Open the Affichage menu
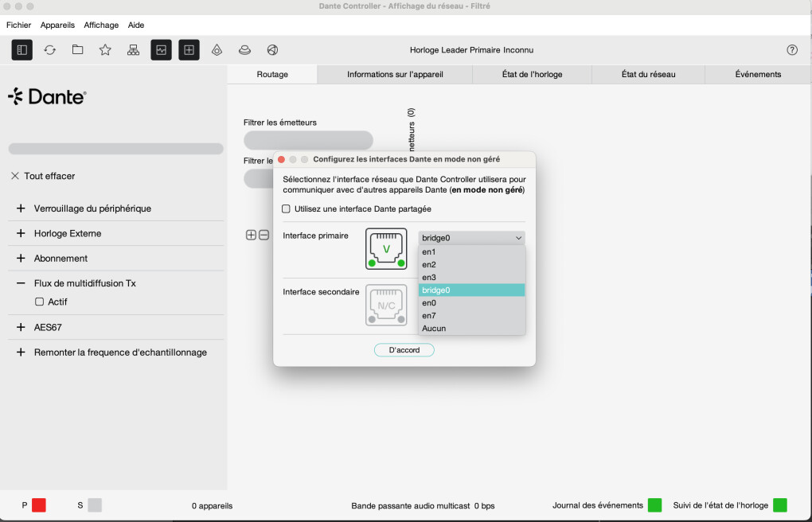Viewport: 812px width, 522px height. 101,25
